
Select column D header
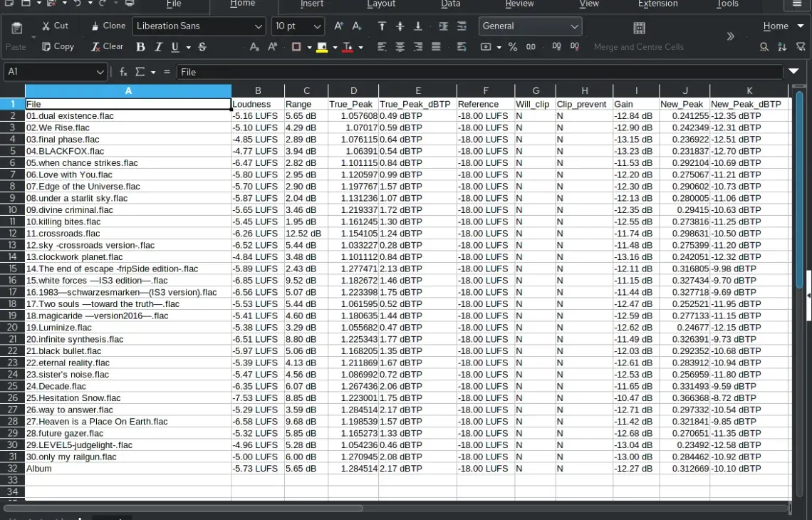click(353, 90)
